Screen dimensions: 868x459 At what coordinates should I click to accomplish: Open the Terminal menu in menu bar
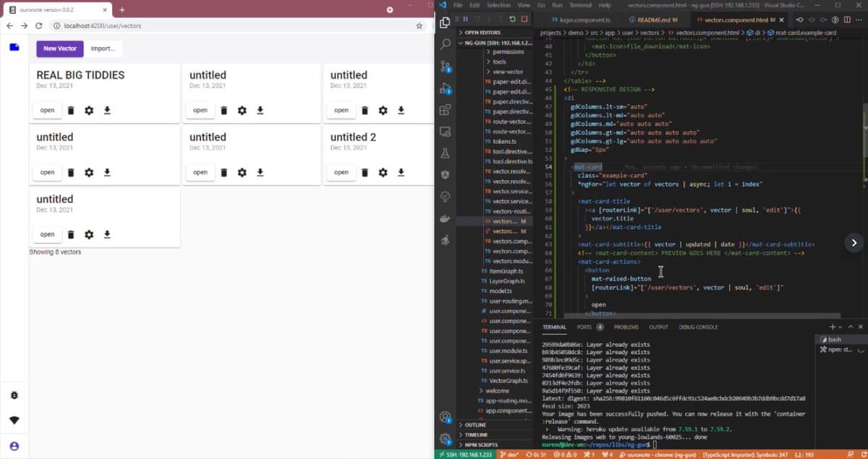click(580, 5)
